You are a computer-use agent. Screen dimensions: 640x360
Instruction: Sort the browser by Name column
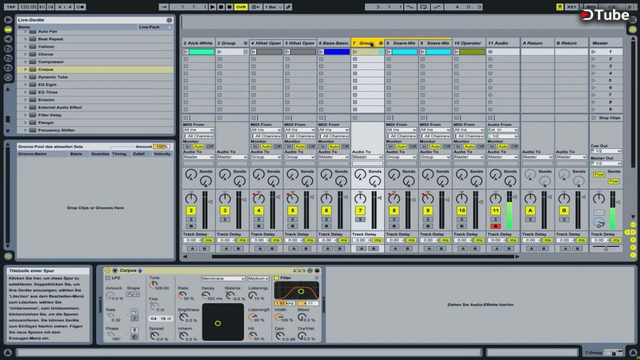pos(77,27)
